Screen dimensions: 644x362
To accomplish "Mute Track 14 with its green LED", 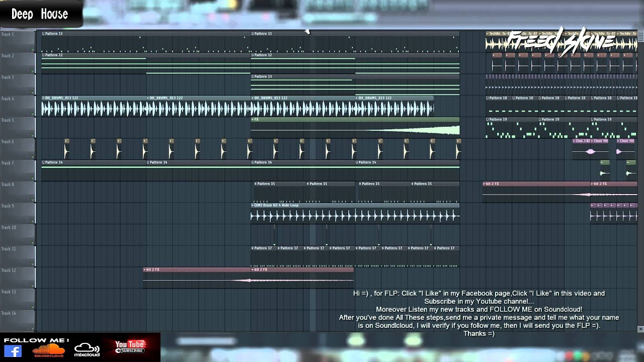I will click(x=32, y=328).
